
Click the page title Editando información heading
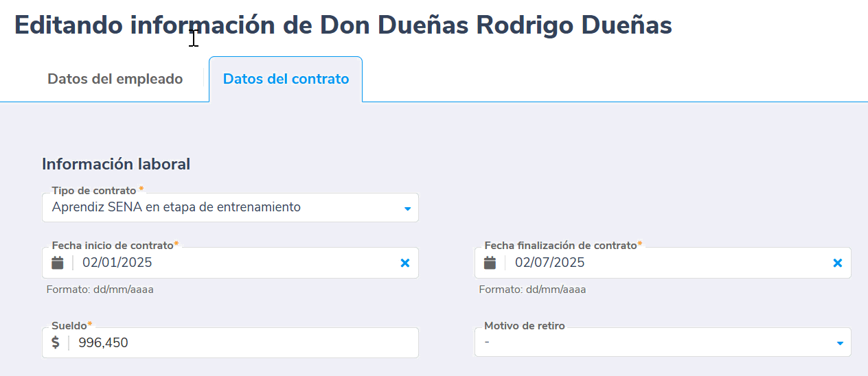pyautogui.click(x=343, y=25)
